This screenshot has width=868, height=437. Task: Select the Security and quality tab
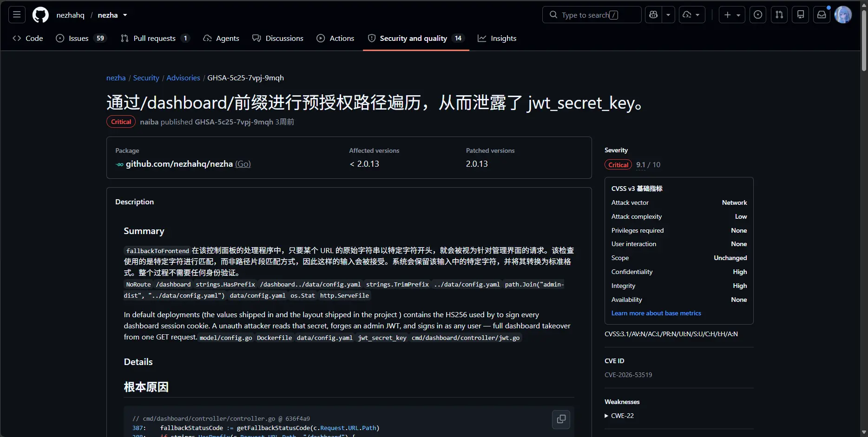click(x=416, y=38)
